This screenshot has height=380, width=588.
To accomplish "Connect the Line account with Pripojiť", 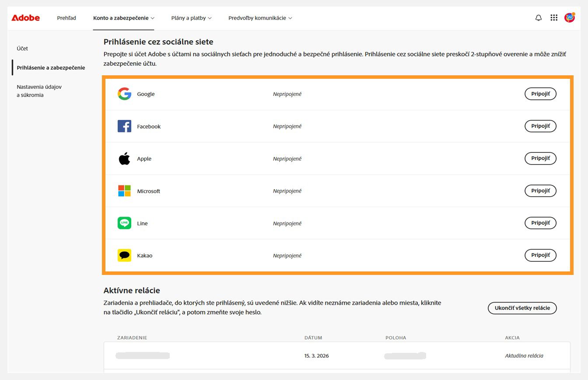I will point(540,223).
